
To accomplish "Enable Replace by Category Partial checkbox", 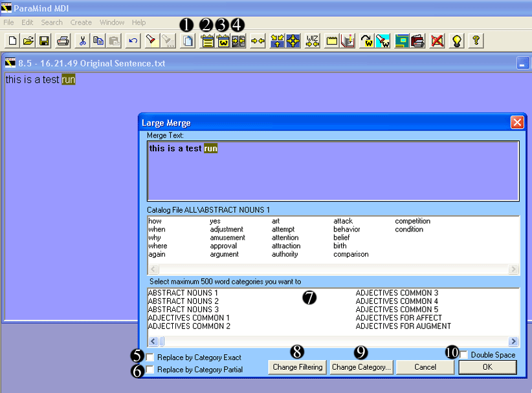I will point(150,369).
